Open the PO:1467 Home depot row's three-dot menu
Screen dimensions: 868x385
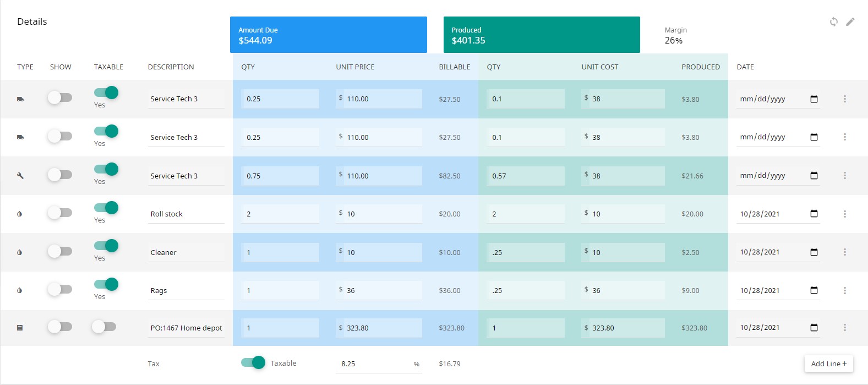[845, 328]
